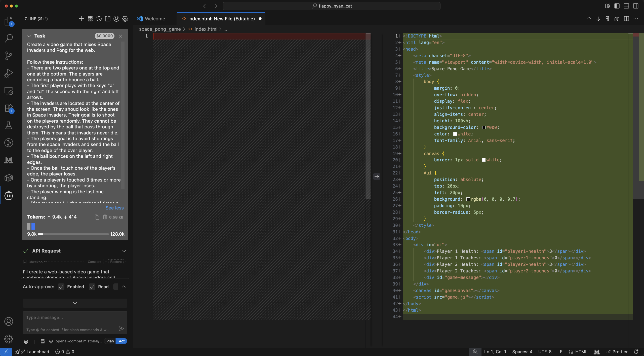Open the Cline robot icon in activity bar
The width and height of the screenshot is (644, 356).
9,195
